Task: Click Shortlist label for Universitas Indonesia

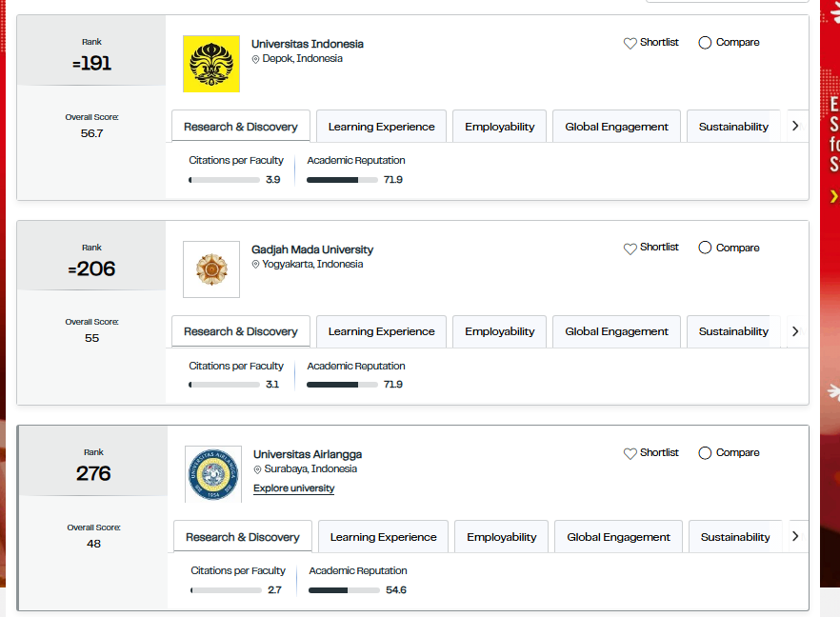Action: (659, 42)
